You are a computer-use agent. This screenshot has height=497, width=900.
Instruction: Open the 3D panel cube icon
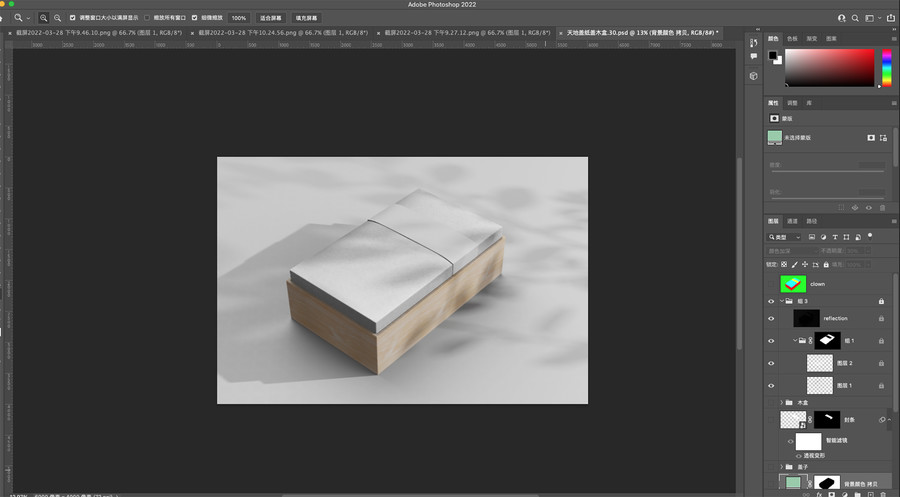point(754,76)
